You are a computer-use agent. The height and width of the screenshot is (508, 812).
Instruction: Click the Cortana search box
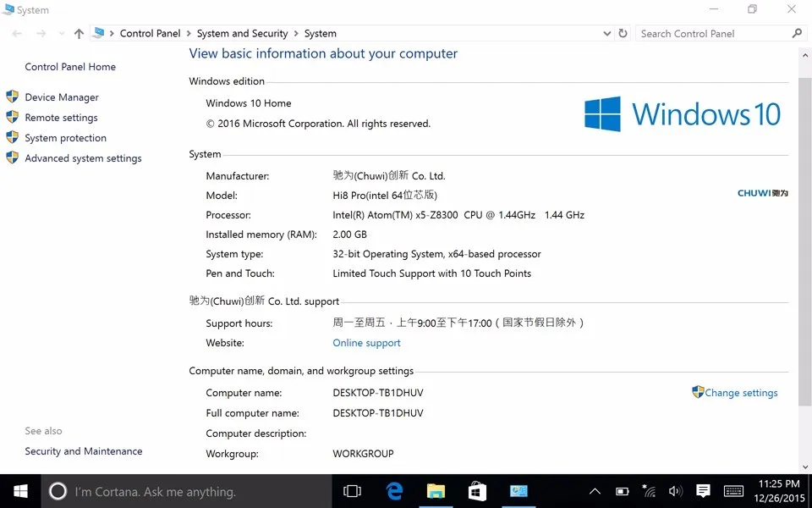(x=186, y=491)
